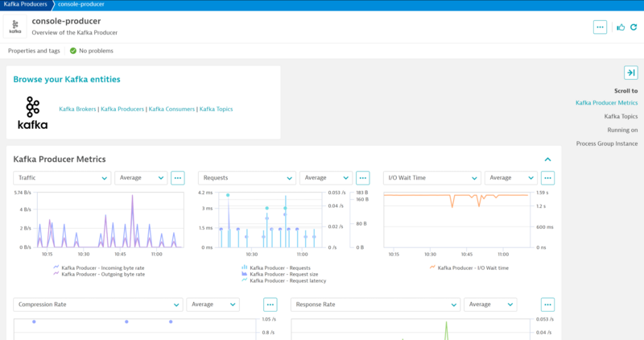Open Response Rate chart options menu
The image size is (644, 340).
coord(548,305)
